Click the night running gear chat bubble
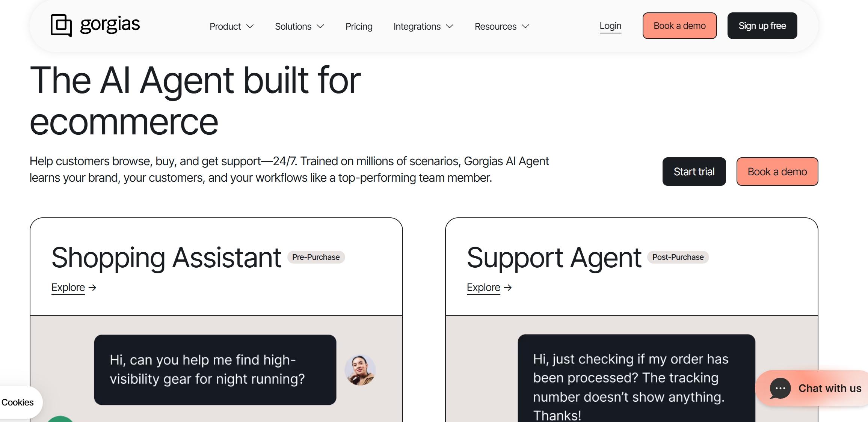Viewport: 868px width, 422px height. pos(215,370)
